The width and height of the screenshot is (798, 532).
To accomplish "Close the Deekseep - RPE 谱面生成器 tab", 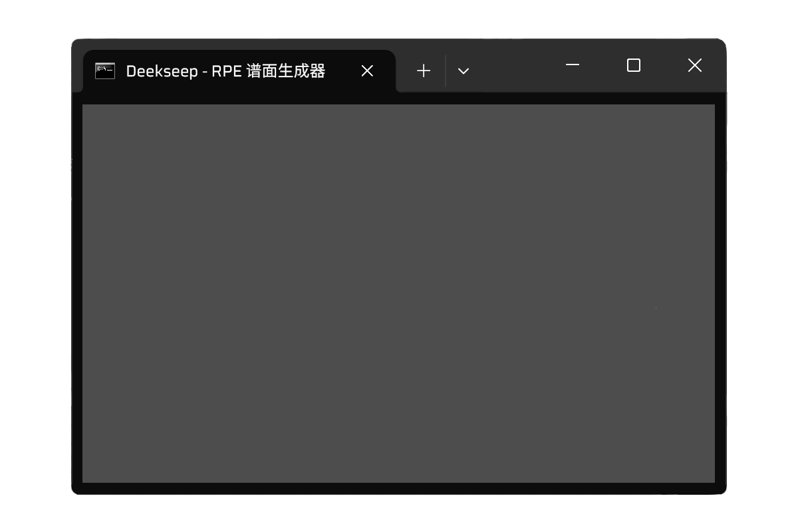I will pyautogui.click(x=367, y=71).
